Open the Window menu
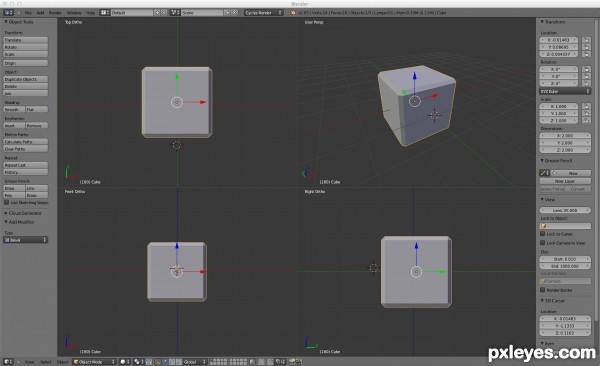The height and width of the screenshot is (366, 600). 74,13
